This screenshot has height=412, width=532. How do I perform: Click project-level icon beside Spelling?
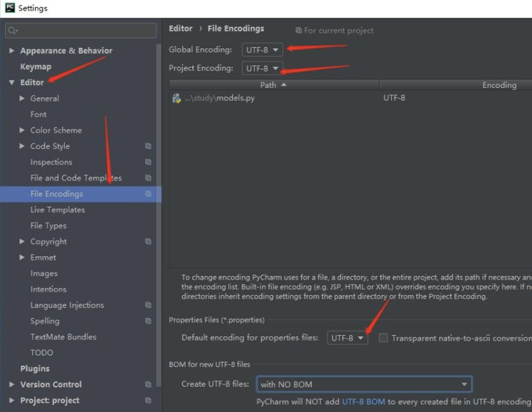148,321
